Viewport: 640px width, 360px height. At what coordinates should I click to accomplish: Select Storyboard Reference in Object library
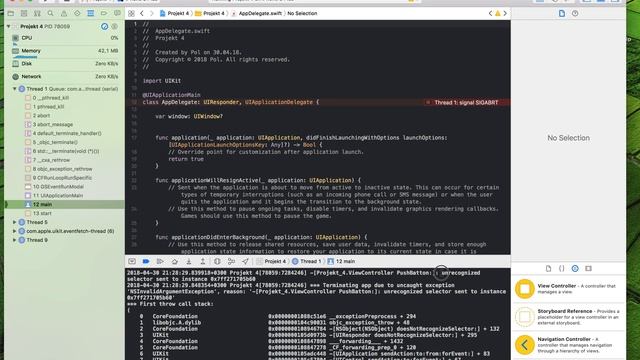tap(569, 317)
